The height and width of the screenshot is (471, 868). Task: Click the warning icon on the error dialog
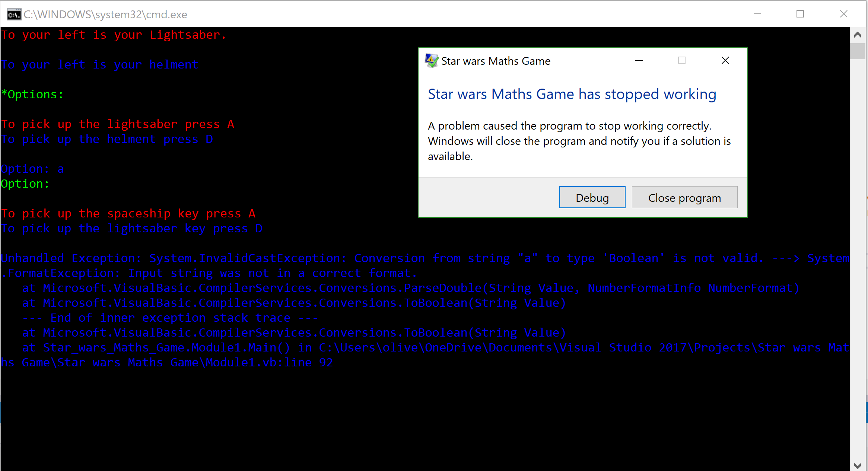431,60
